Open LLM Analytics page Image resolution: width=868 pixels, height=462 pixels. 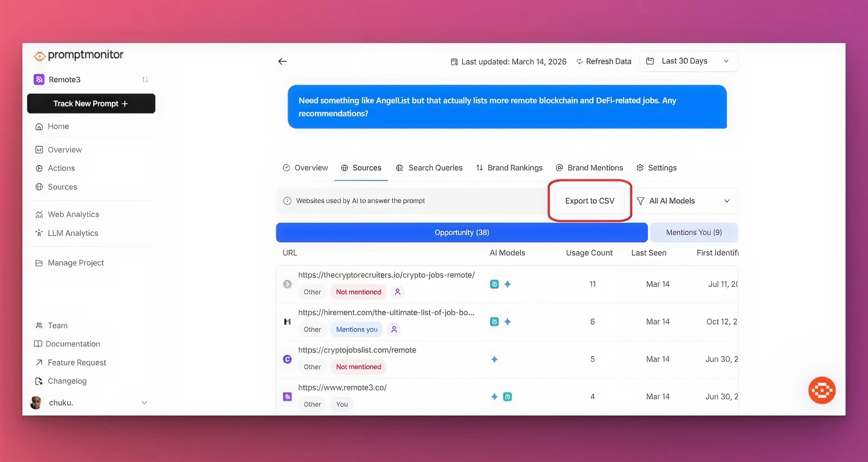pos(67,233)
